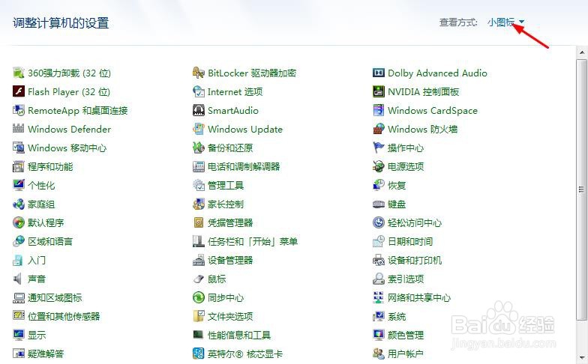Click the scrollbar up arrow
The width and height of the screenshot is (588, 364).
point(582,52)
